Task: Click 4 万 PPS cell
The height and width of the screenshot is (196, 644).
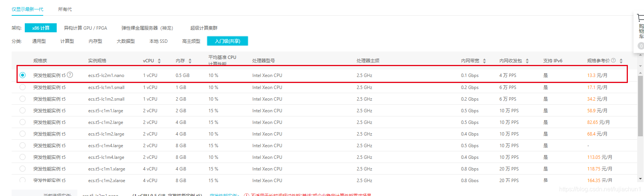Action: (x=508, y=75)
